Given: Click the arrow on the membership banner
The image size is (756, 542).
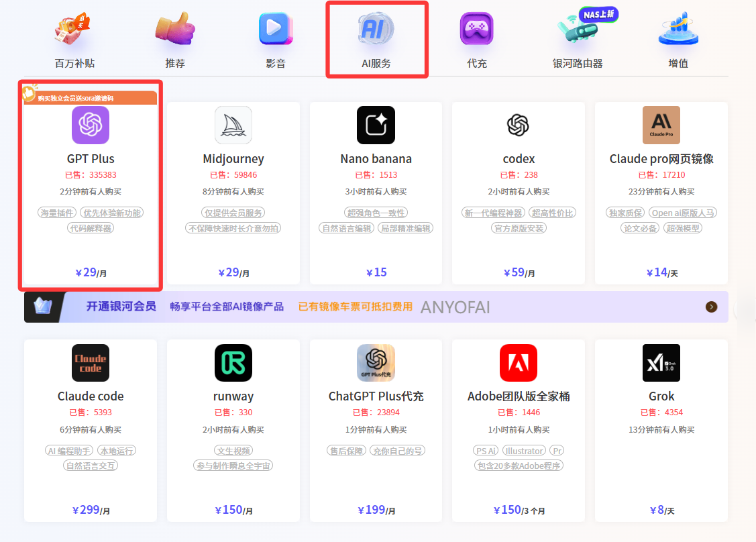Looking at the screenshot, I should pos(710,306).
